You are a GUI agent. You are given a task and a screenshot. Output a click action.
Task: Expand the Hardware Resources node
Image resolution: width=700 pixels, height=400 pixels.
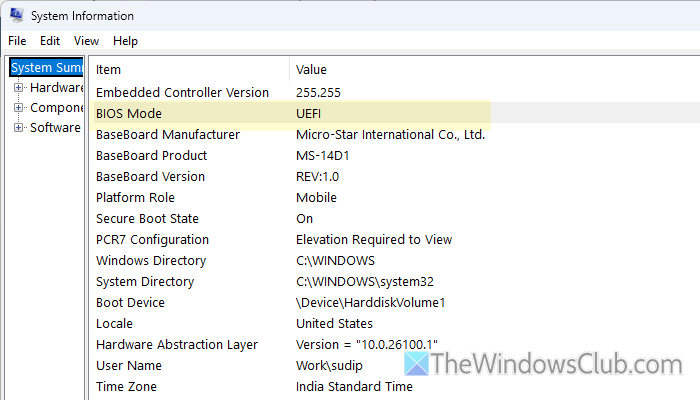[18, 88]
